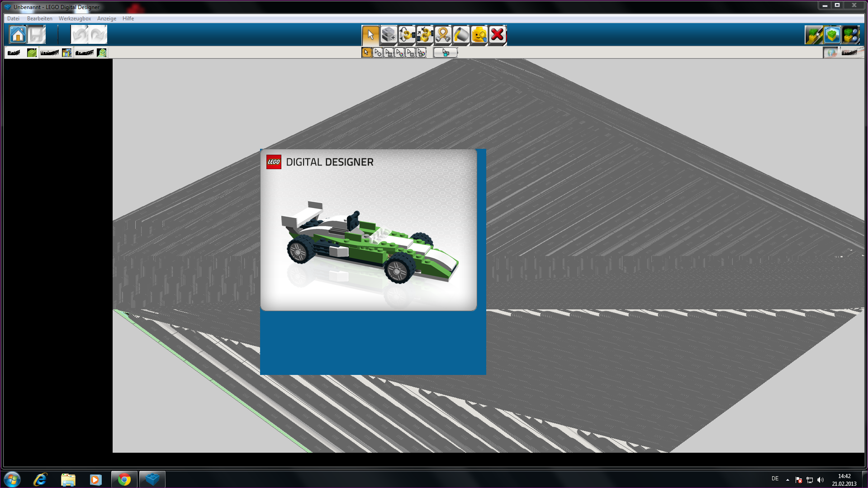Screen dimensions: 868x488
Task: Open Chrome from the taskbar
Action: 124,479
